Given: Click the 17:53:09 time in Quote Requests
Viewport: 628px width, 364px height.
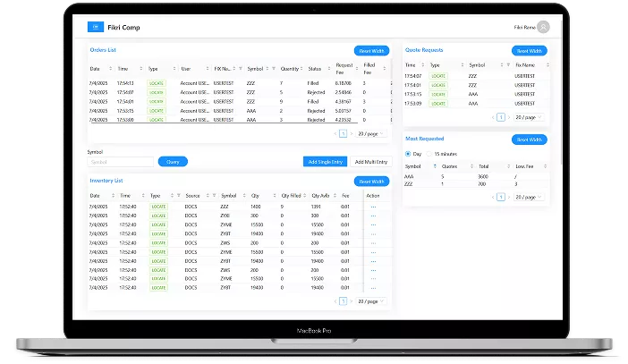Looking at the screenshot, I should click(413, 104).
